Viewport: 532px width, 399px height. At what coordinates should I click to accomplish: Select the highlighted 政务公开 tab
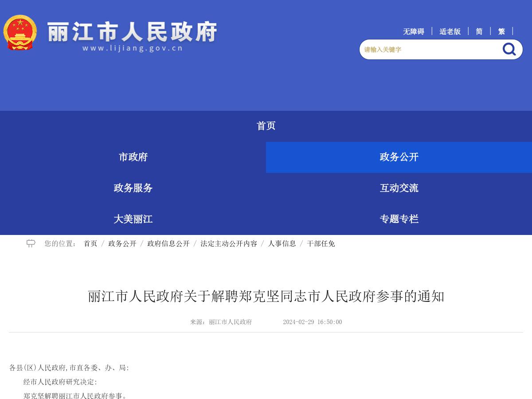(x=399, y=157)
